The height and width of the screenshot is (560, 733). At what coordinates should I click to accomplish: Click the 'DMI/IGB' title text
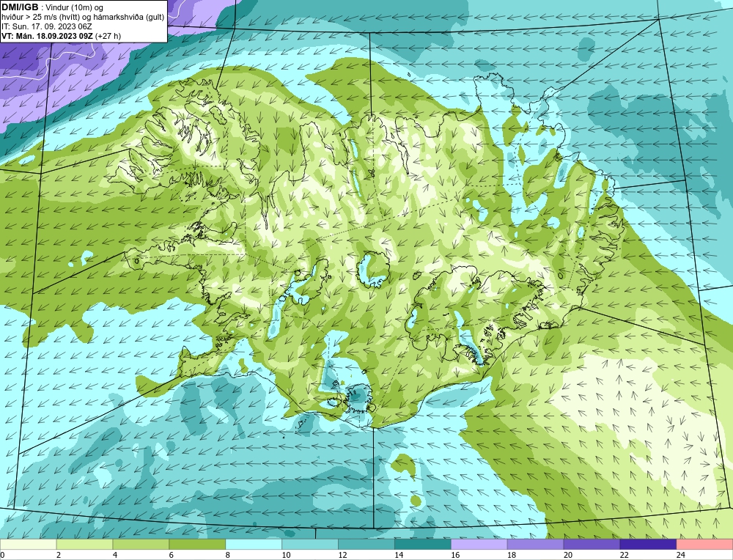coord(20,7)
